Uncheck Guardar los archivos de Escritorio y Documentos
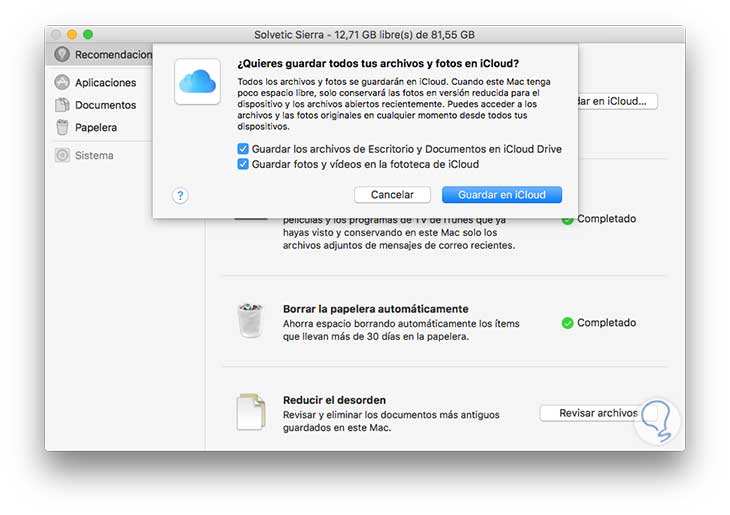 (243, 149)
